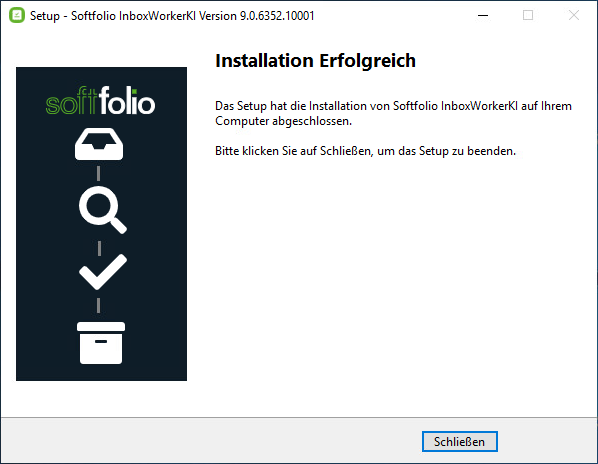Click the 'Installation Erfolgreich' heading
The width and height of the screenshot is (598, 464).
[x=315, y=61]
